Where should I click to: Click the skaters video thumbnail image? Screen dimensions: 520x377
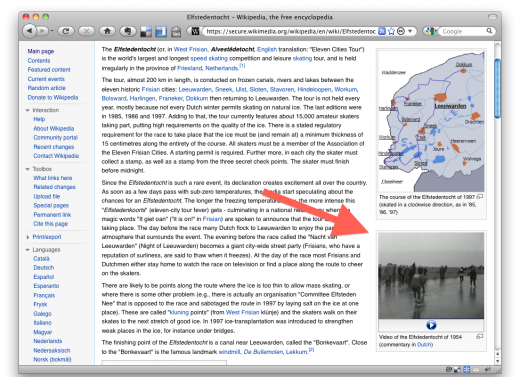(x=431, y=276)
